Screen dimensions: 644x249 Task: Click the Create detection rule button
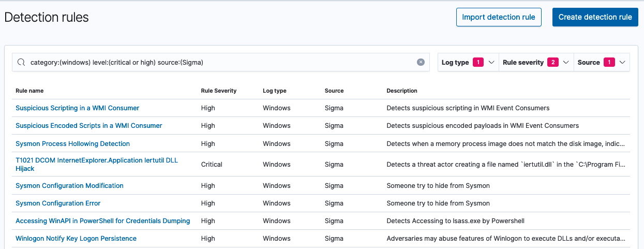[x=595, y=17]
